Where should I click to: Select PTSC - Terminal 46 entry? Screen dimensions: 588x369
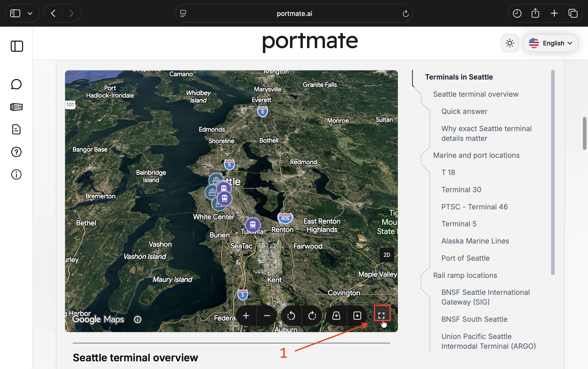click(474, 207)
